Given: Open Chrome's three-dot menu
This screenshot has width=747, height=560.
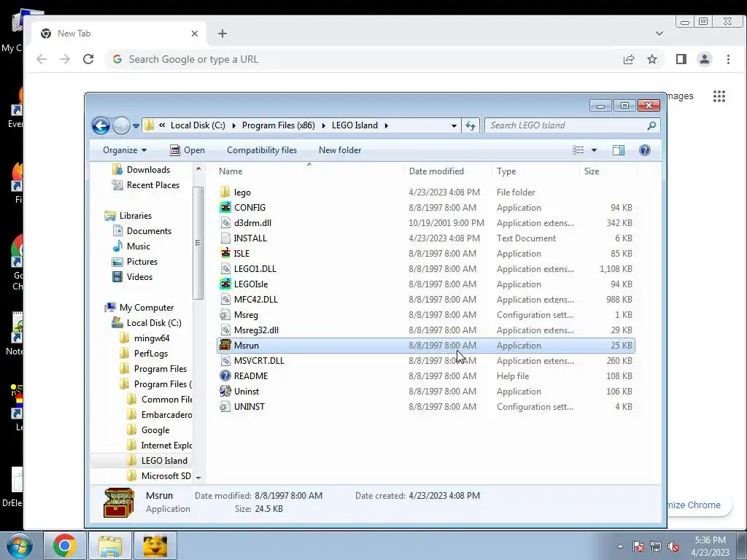Looking at the screenshot, I should click(x=728, y=59).
